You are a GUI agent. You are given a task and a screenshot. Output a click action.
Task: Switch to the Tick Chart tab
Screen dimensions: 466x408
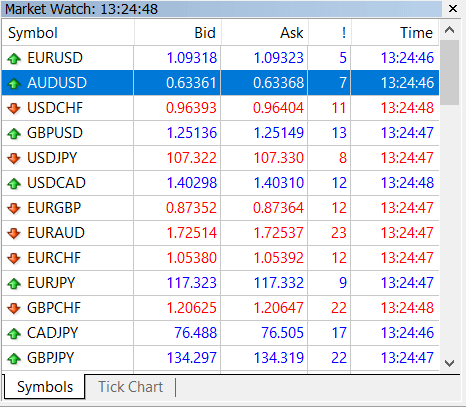130,387
